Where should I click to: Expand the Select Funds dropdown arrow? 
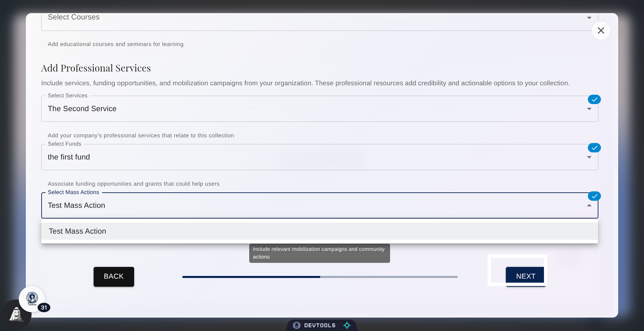[x=589, y=157]
